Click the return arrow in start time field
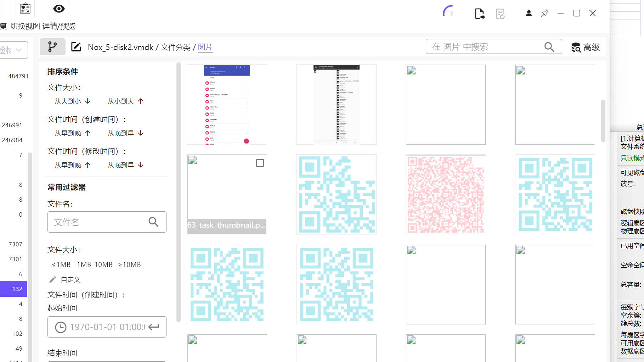The width and height of the screenshot is (644, 362). click(154, 327)
